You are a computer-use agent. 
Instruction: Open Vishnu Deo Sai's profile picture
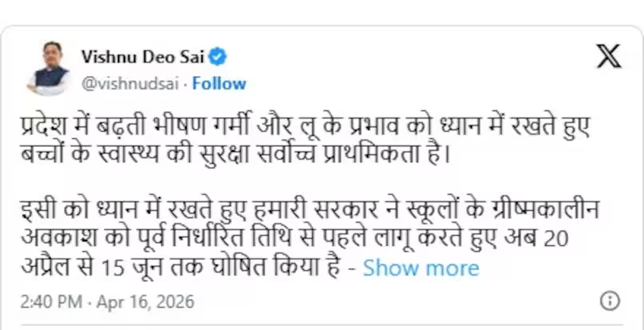click(x=49, y=68)
